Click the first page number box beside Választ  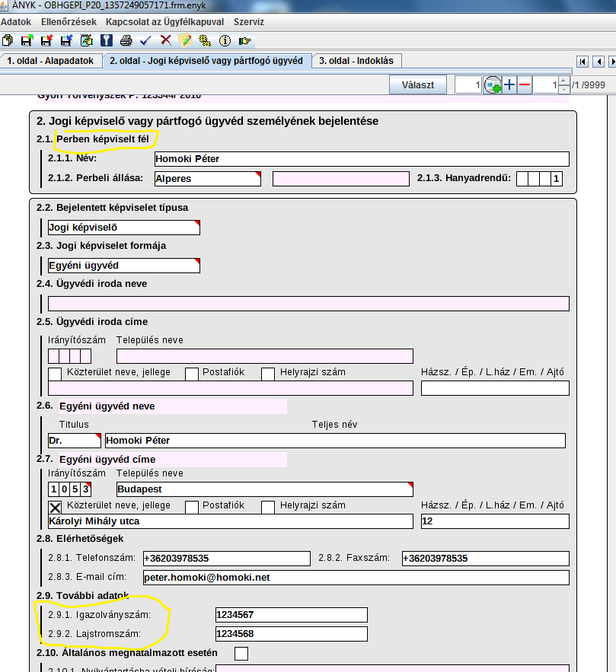tap(468, 85)
